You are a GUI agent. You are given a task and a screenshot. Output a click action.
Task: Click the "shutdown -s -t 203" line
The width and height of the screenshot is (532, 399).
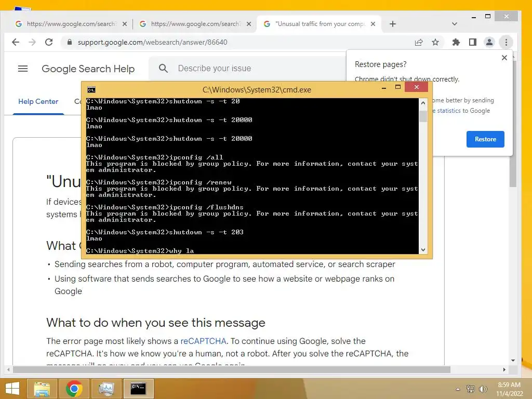[165, 232]
